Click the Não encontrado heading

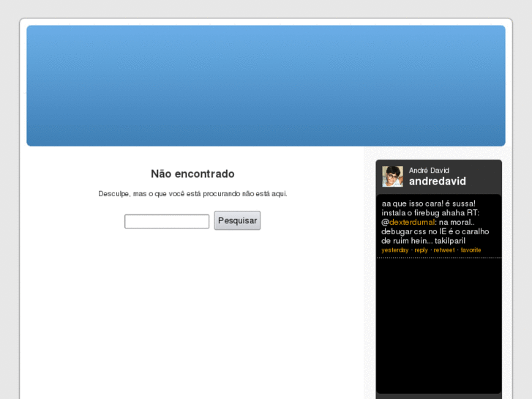pyautogui.click(x=192, y=174)
